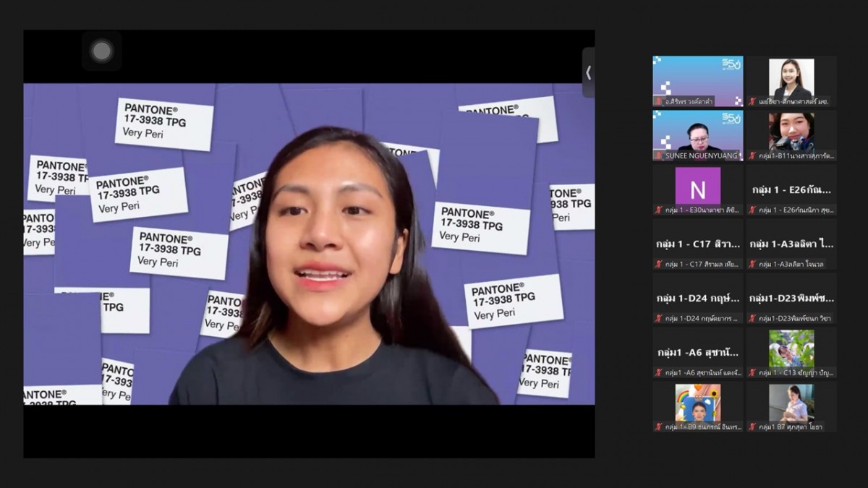Image resolution: width=868 pixels, height=488 pixels.
Task: Select SUNEE NGUENYUANG's webcam video
Action: pyautogui.click(x=698, y=135)
